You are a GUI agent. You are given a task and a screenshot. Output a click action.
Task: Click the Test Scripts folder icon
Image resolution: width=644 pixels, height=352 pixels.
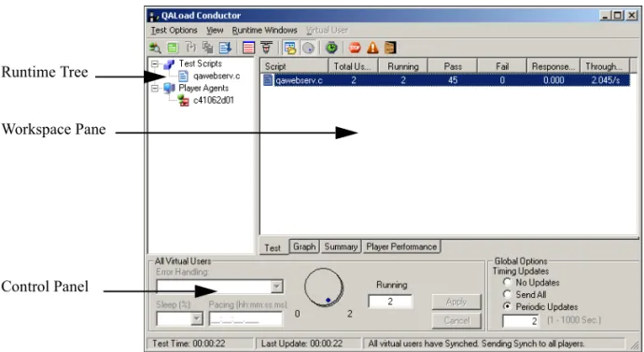pyautogui.click(x=169, y=64)
